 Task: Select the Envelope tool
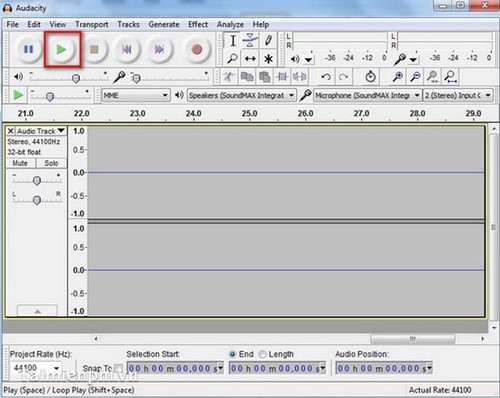250,41
